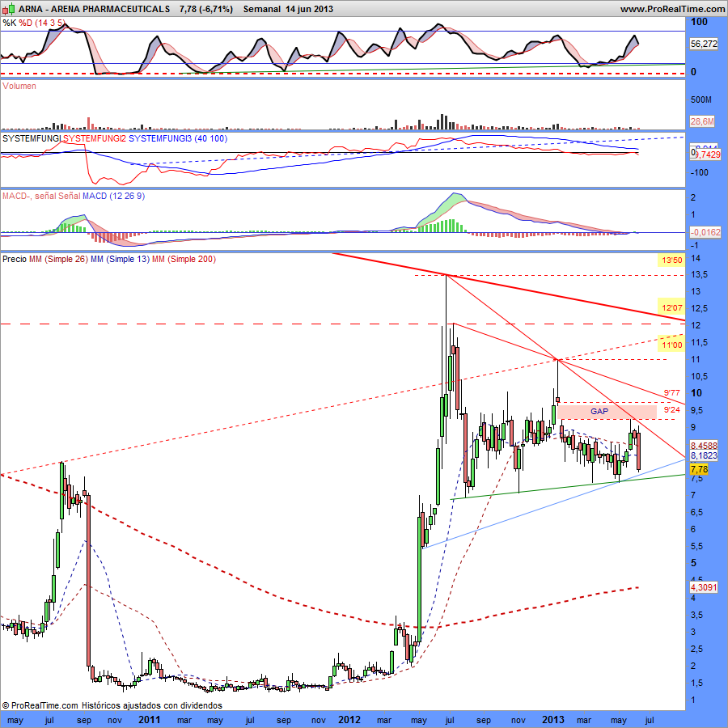
Task: Click the yellow 13'50 price level label
Action: click(672, 260)
